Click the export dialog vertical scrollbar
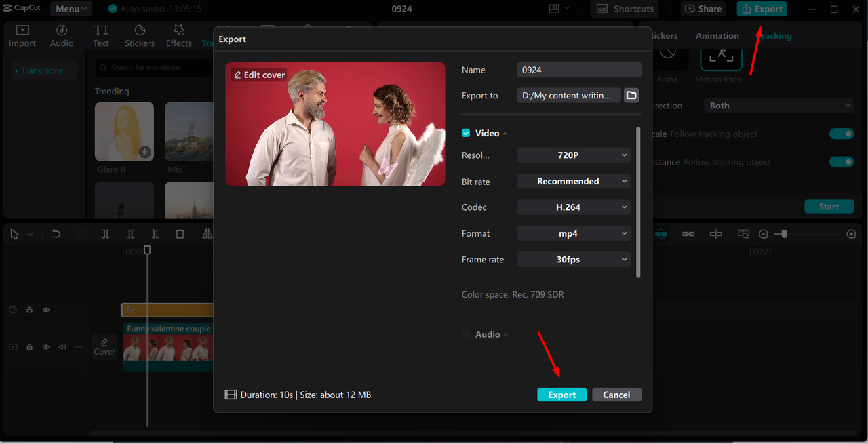This screenshot has height=444, width=868. click(637, 202)
